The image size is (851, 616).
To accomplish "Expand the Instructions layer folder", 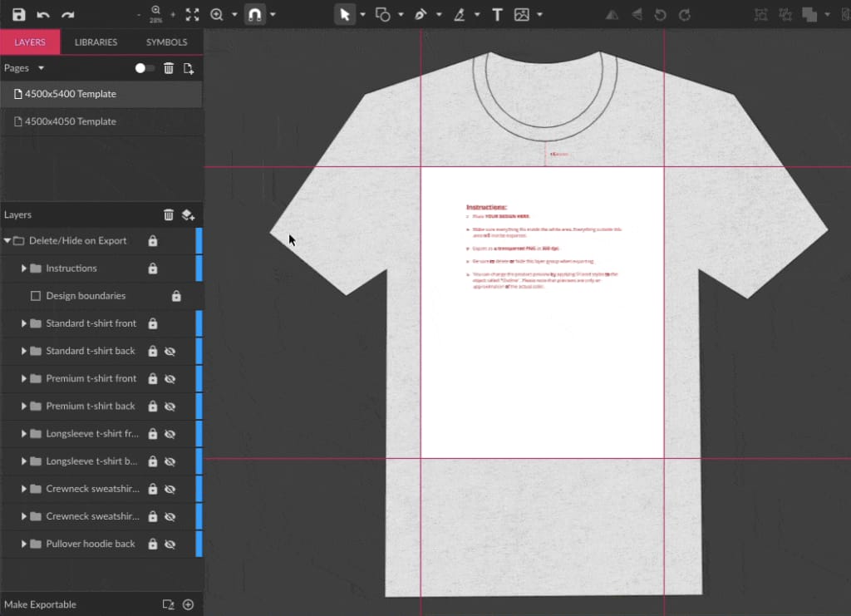I will pyautogui.click(x=24, y=269).
